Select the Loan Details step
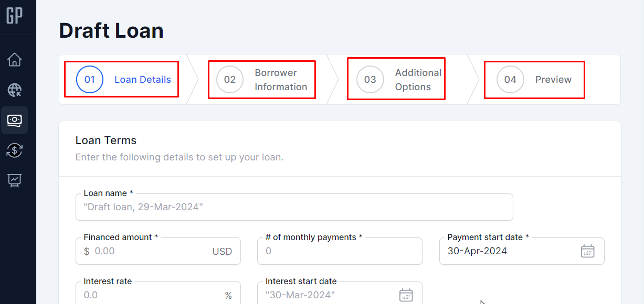The height and width of the screenshot is (304, 644). pos(122,80)
